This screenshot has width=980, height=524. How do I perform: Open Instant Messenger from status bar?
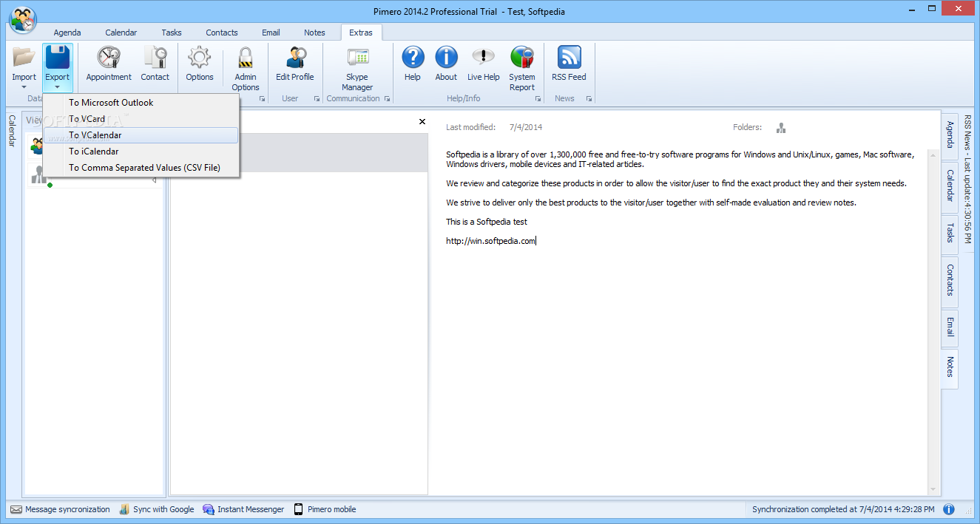(x=243, y=509)
